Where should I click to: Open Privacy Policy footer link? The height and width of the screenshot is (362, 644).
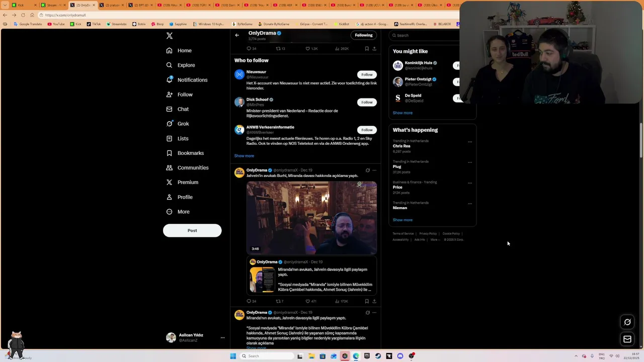[428, 234]
